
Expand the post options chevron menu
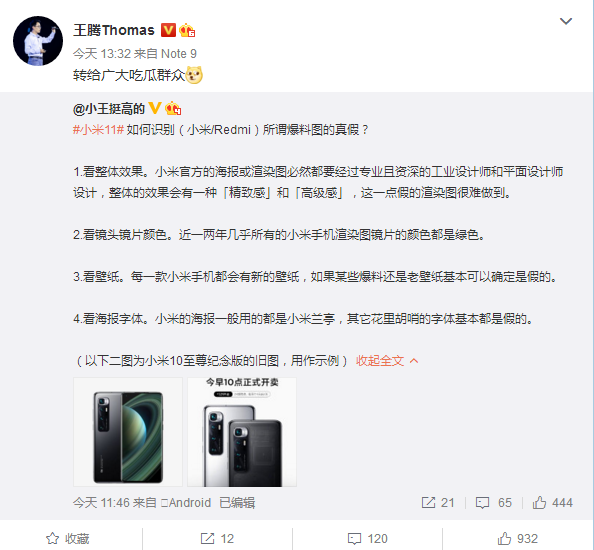coord(566,21)
